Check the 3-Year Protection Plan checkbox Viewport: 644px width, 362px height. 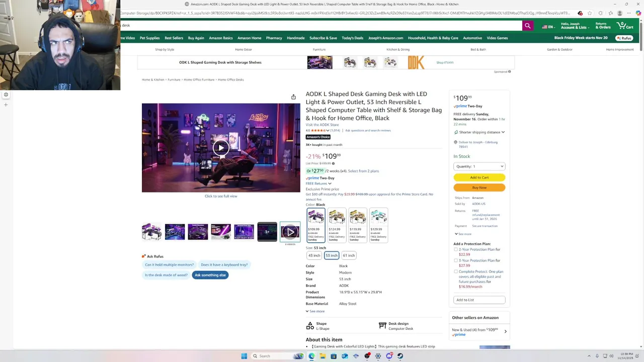456,260
